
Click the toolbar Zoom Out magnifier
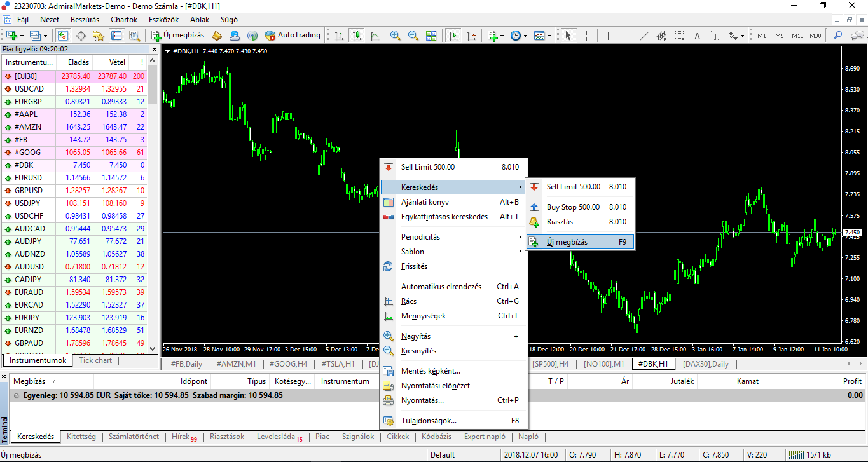413,36
